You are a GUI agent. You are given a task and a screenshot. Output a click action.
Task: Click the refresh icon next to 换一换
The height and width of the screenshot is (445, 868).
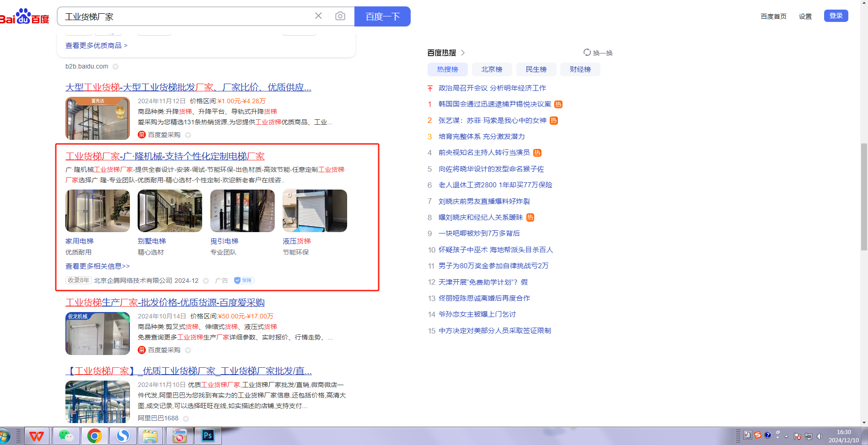point(587,53)
